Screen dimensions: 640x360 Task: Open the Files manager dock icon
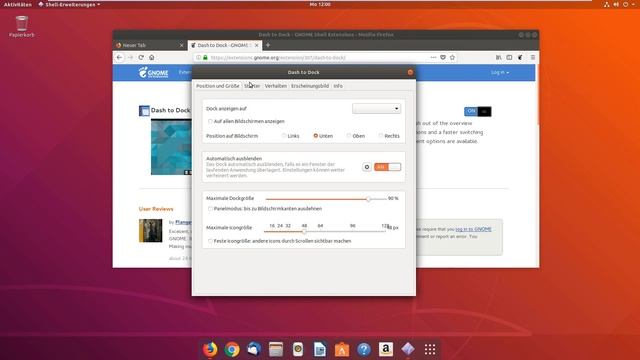click(x=276, y=349)
